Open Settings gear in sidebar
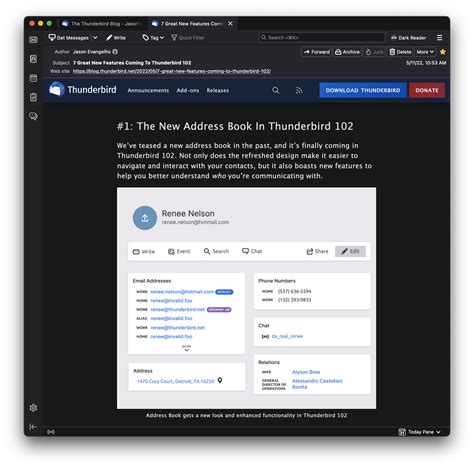Image resolution: width=474 pixels, height=468 pixels. point(33,408)
